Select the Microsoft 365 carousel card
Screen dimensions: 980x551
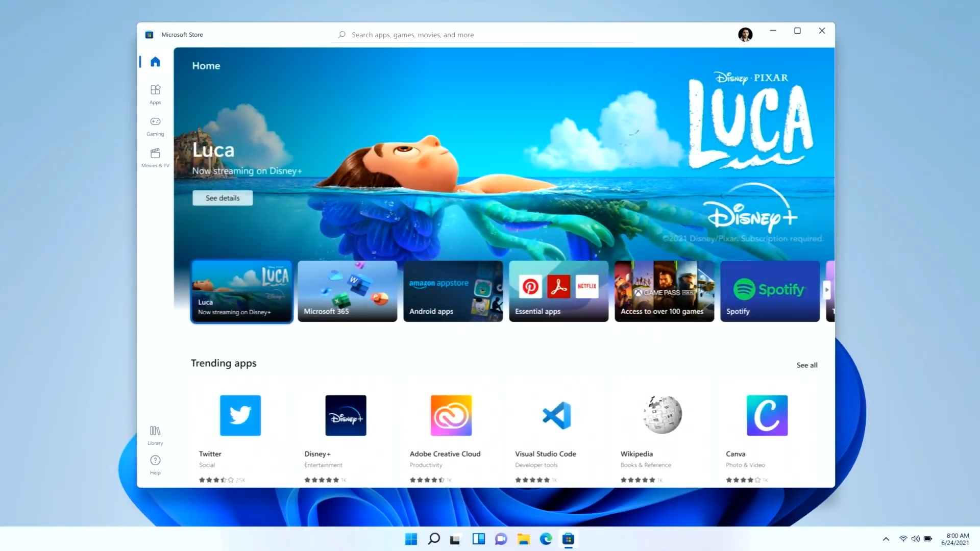pyautogui.click(x=347, y=291)
